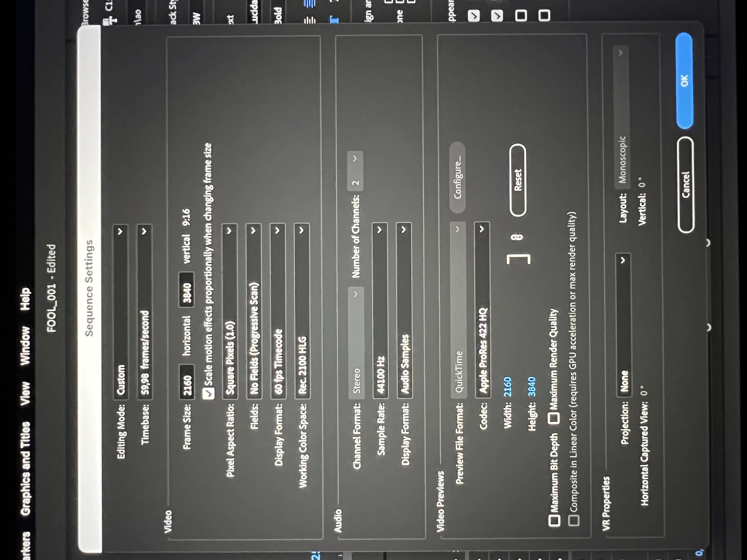Enable Maximum Render Quality checkbox
The width and height of the screenshot is (747, 560).
tap(554, 418)
